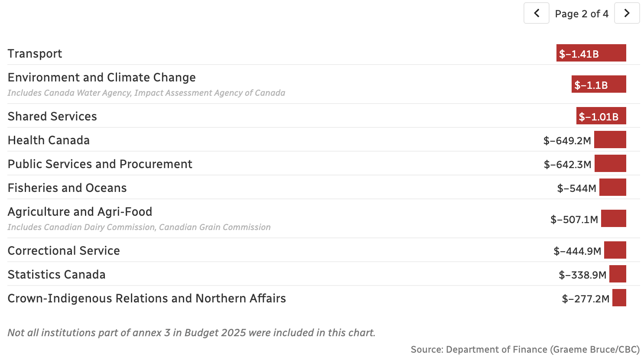Go to the next page arrow
644x357 pixels.
pyautogui.click(x=627, y=13)
